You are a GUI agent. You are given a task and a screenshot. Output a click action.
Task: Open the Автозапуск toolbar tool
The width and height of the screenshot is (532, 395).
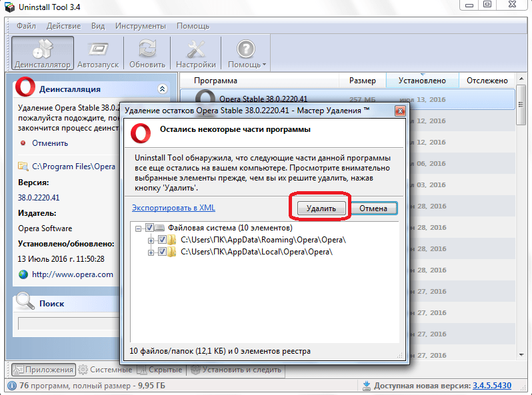(98, 53)
